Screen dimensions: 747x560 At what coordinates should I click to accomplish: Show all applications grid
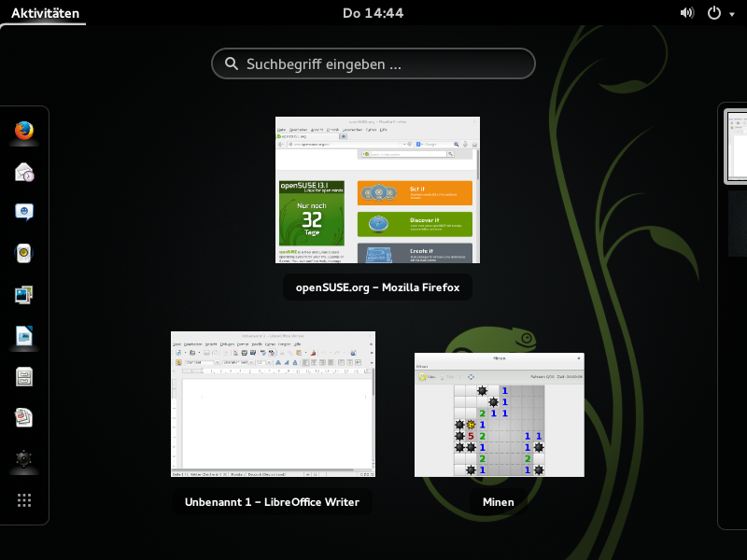[24, 500]
